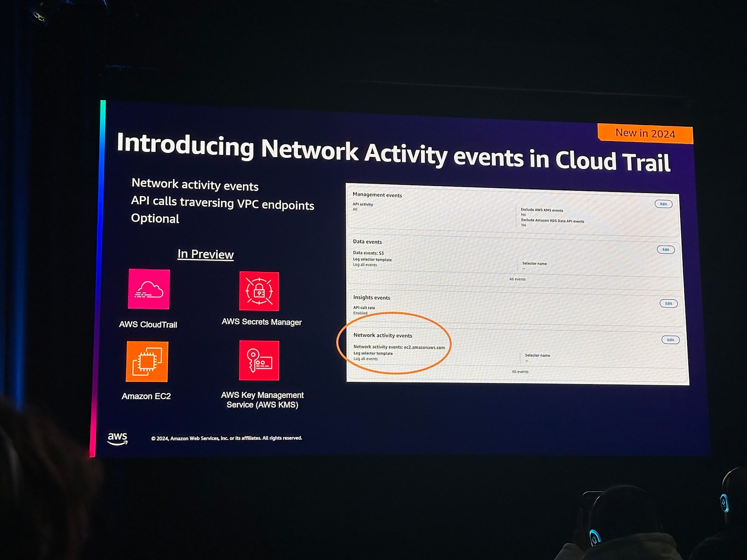The width and height of the screenshot is (747, 560).
Task: Click 'Selector name' in Data events
Action: point(534,263)
